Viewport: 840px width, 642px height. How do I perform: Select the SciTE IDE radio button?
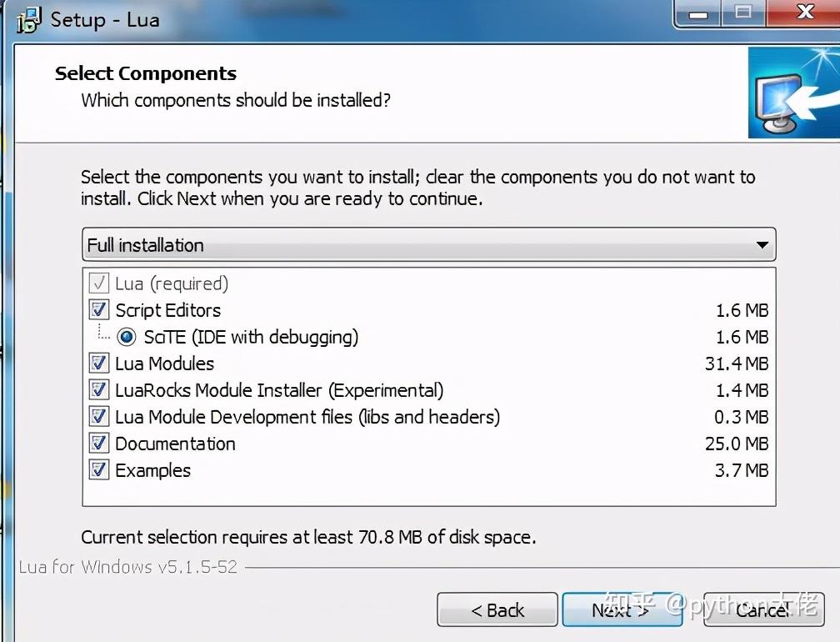(127, 338)
